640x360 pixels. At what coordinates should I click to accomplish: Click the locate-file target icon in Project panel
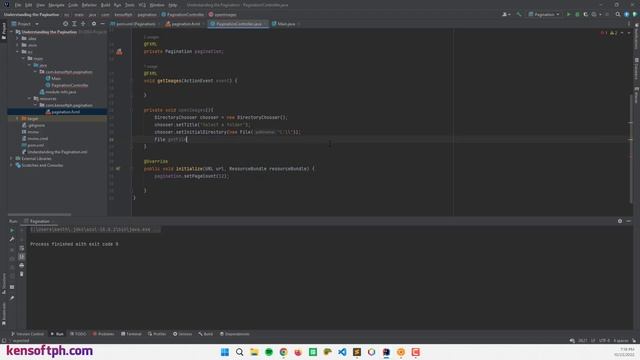click(65, 24)
